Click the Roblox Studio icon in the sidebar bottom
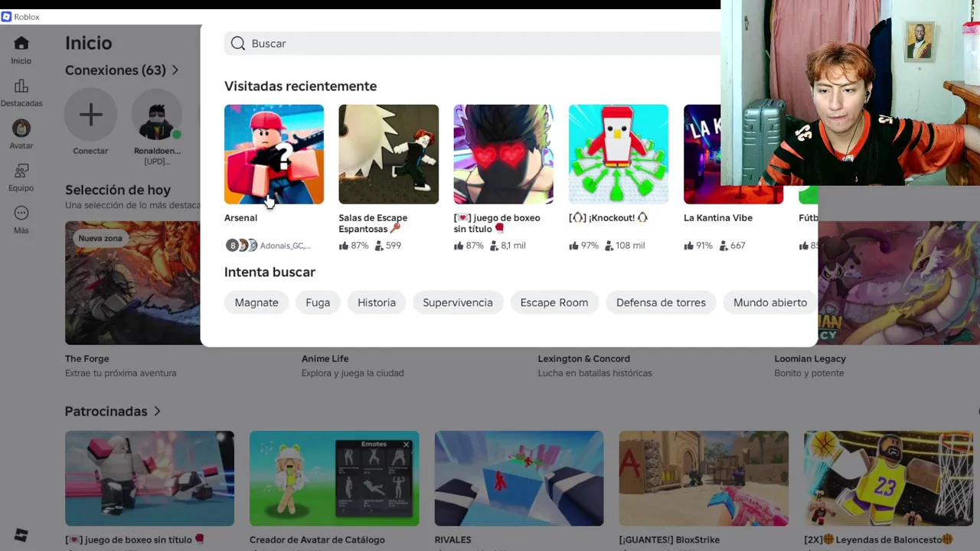The image size is (980, 551). coord(21,536)
